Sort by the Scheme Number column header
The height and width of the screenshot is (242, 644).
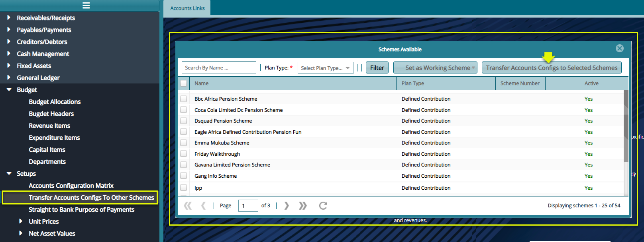[x=520, y=83]
